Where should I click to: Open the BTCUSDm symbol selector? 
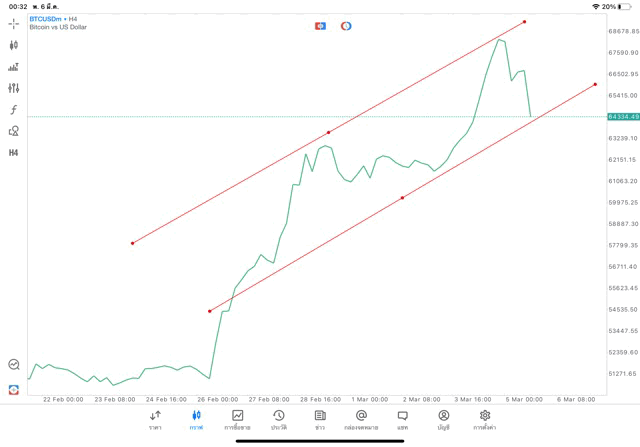(47, 19)
